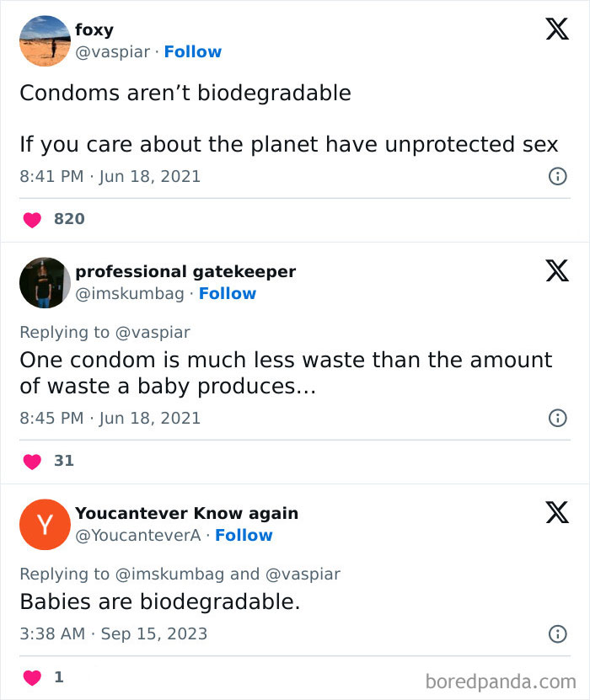
Task: Click the heart icon showing 31 likes
Action: [x=32, y=460]
